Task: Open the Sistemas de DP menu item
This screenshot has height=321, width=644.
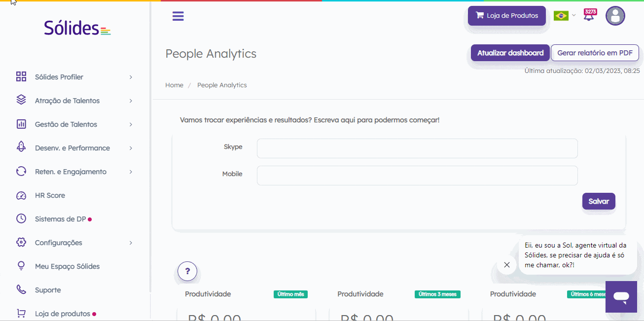Action: (60, 219)
